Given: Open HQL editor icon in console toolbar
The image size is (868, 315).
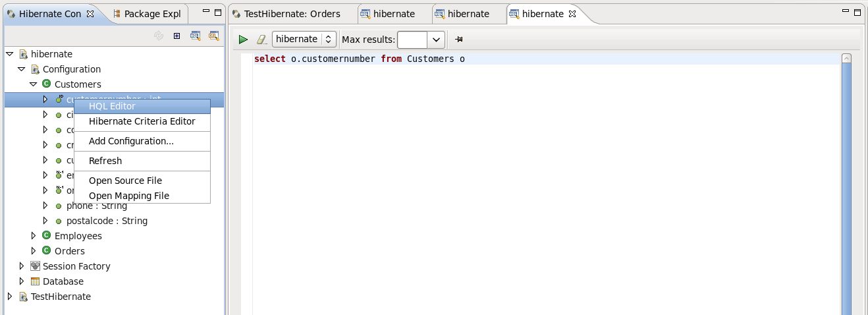Looking at the screenshot, I should tap(195, 36).
